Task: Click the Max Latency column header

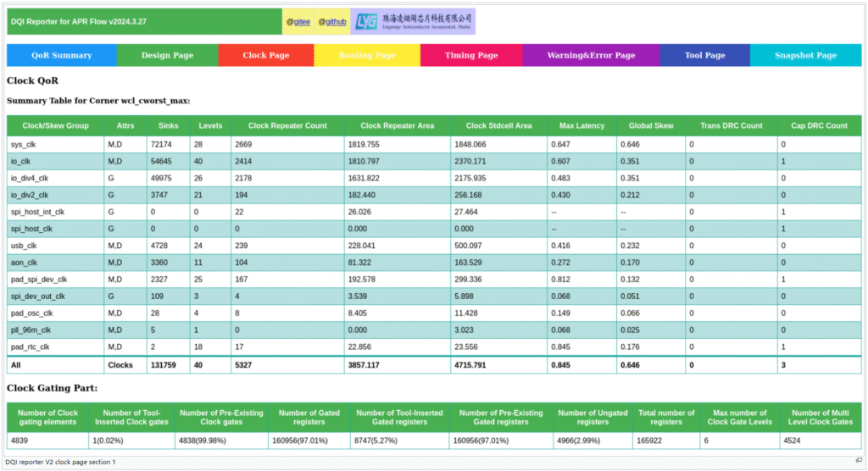Action: [x=582, y=125]
